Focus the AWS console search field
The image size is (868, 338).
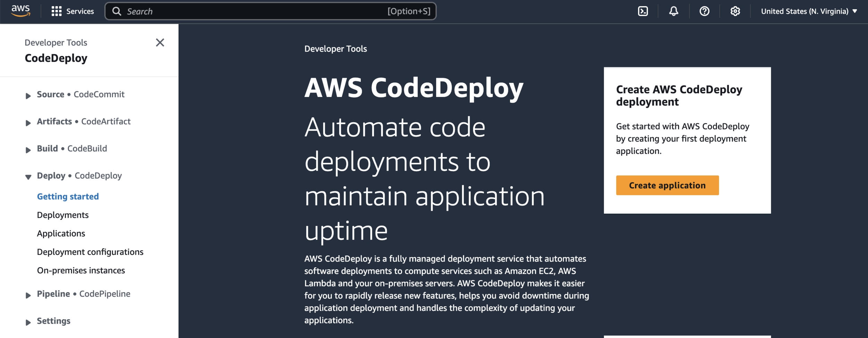pyautogui.click(x=270, y=11)
